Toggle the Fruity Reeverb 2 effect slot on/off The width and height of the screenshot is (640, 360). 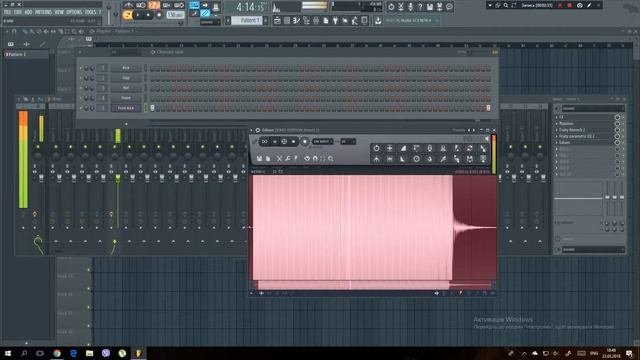tap(617, 130)
